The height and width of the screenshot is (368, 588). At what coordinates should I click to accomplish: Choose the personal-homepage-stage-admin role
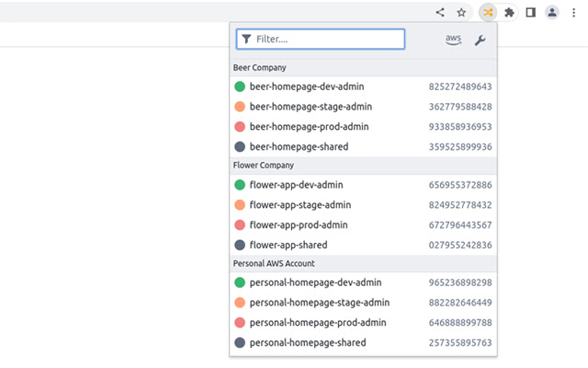[364, 303]
